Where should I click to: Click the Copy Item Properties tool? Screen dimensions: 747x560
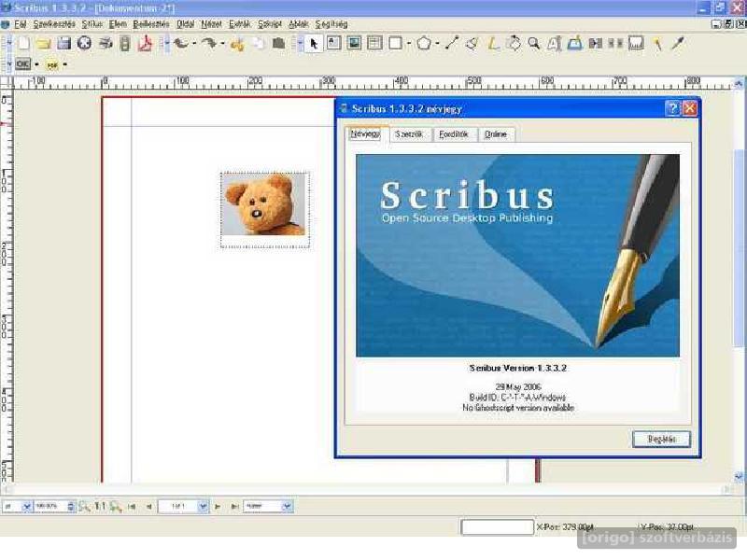[657, 44]
